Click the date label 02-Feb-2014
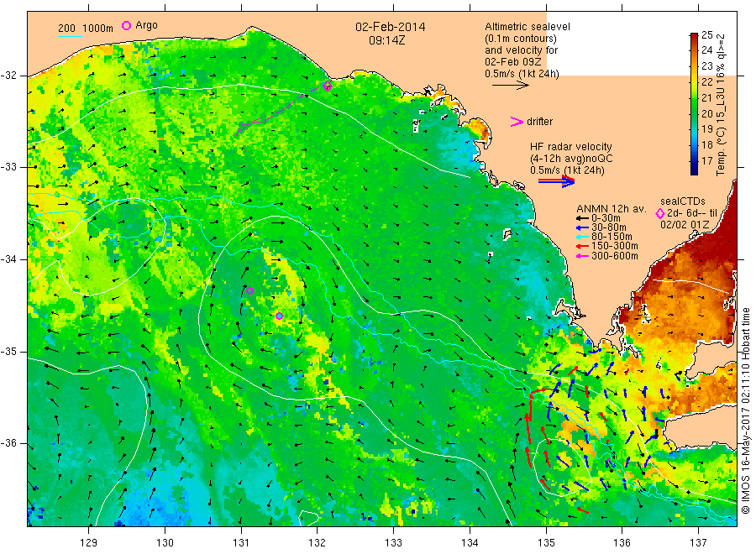Viewport: 756px width, 554px height. (391, 27)
